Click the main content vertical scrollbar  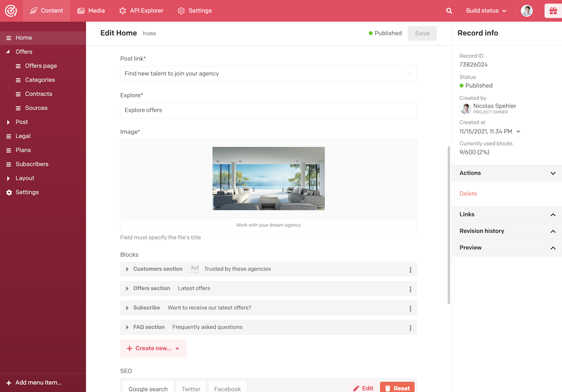pyautogui.click(x=449, y=225)
